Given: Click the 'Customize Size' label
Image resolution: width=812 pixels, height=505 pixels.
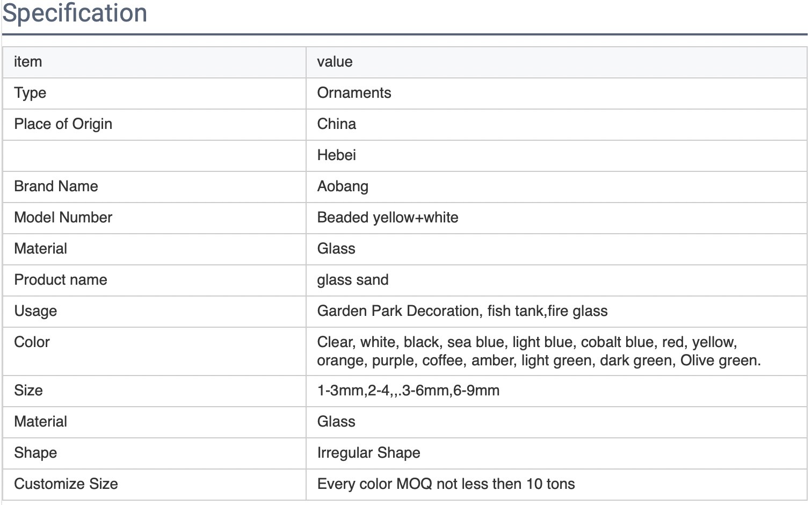Looking at the screenshot, I should [x=66, y=484].
